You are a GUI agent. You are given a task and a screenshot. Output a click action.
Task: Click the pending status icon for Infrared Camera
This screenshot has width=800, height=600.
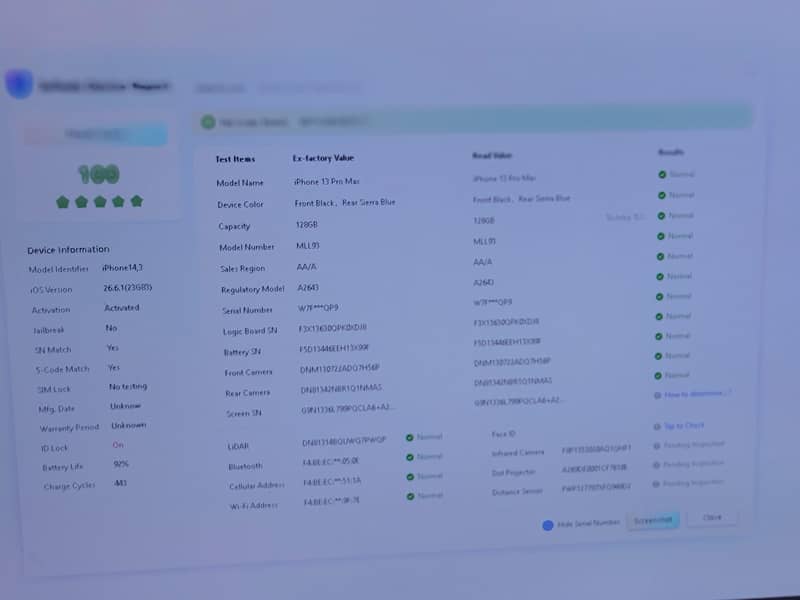[657, 446]
